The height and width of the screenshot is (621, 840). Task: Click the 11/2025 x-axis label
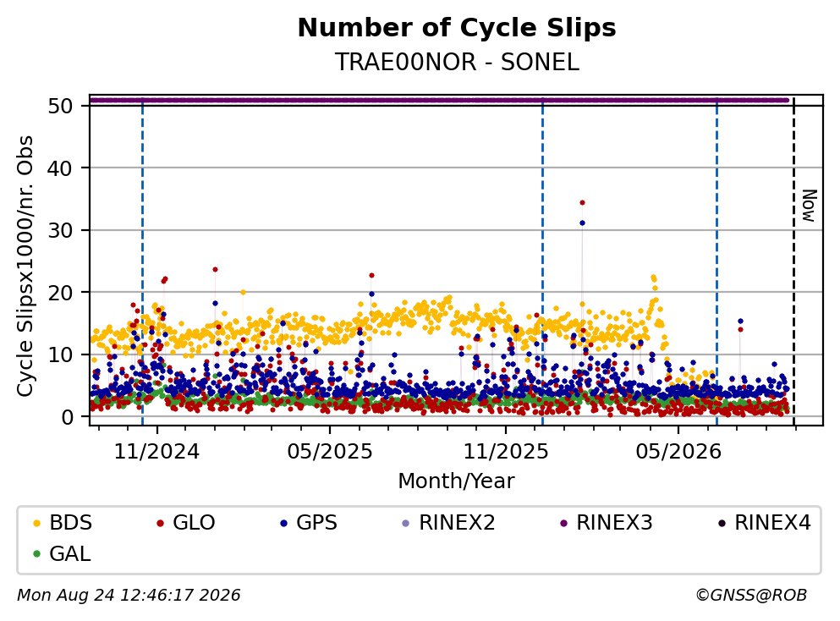506,452
